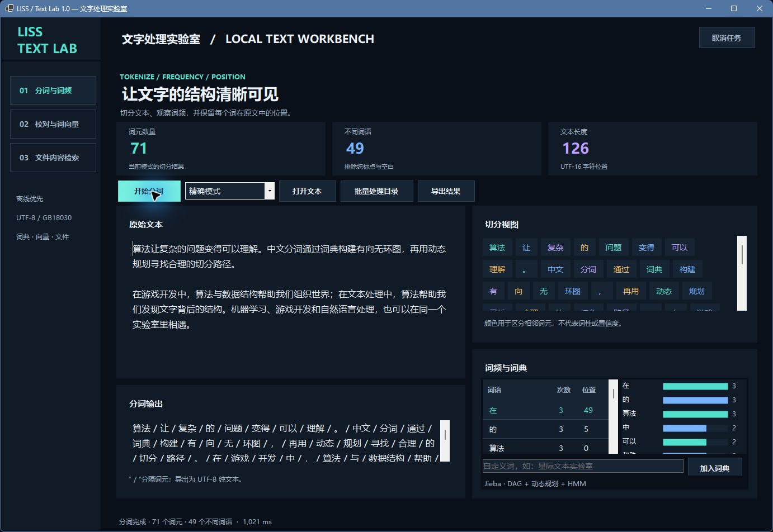Image resolution: width=773 pixels, height=532 pixels.
Task: Click the 规划 token chip
Action: coord(697,291)
